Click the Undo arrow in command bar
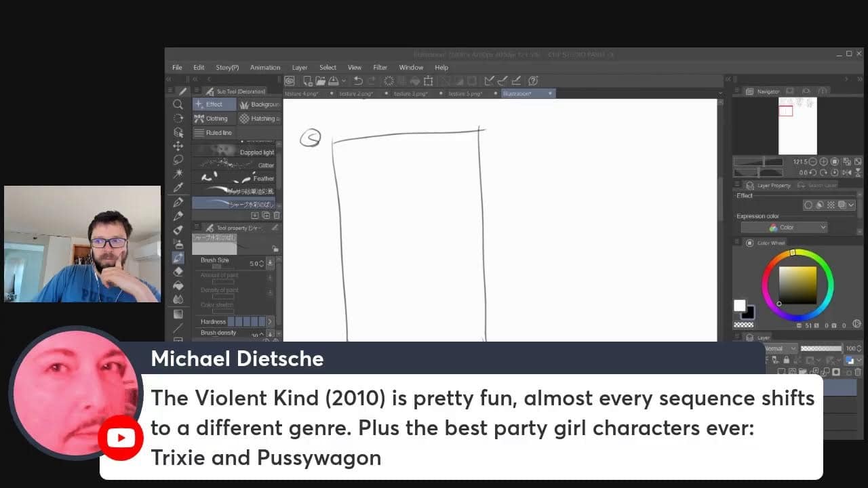This screenshot has width=868, height=488. point(358,81)
